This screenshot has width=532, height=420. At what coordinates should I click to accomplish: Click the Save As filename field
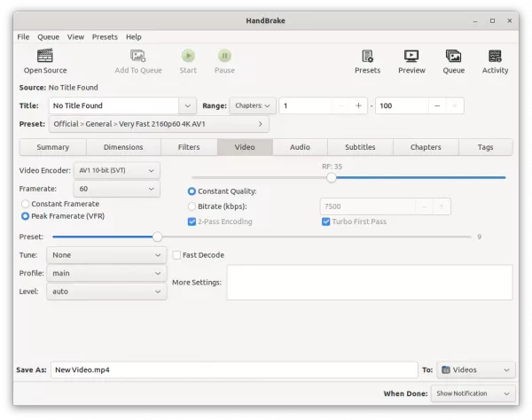pyautogui.click(x=234, y=369)
